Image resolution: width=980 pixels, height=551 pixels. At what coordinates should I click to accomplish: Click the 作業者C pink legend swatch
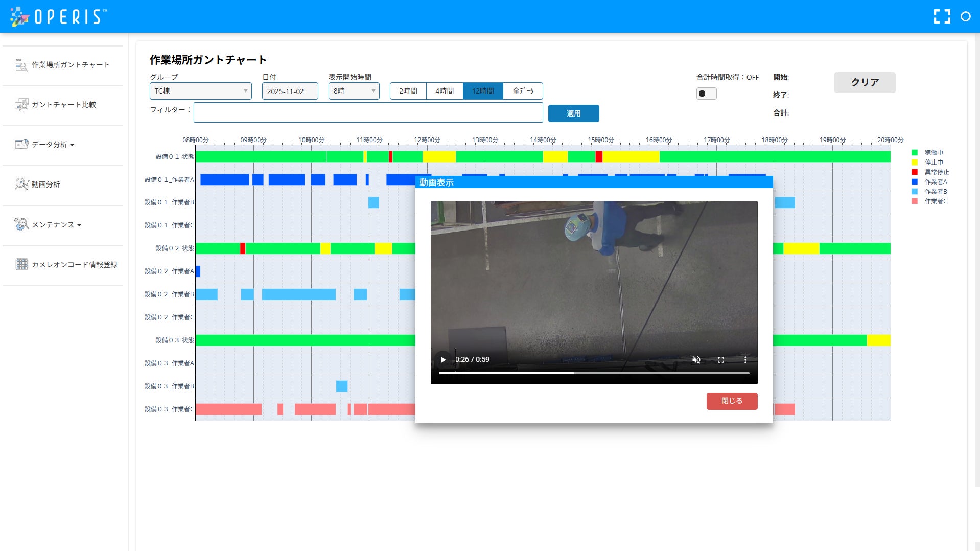915,201
